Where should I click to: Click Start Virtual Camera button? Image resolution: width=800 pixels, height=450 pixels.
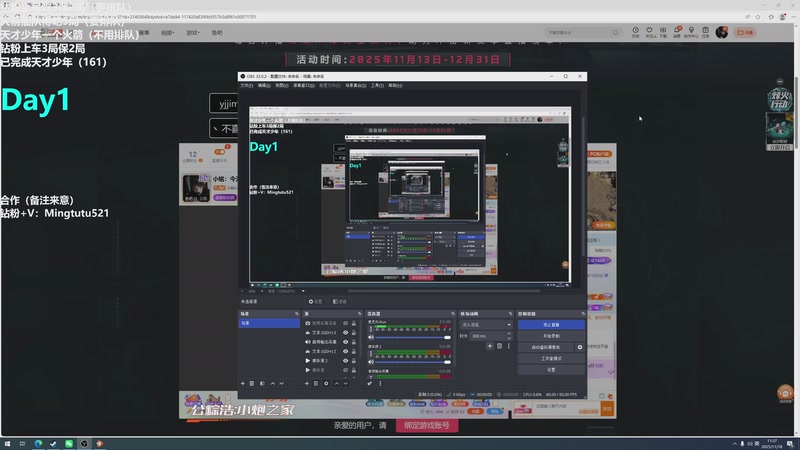(x=546, y=347)
